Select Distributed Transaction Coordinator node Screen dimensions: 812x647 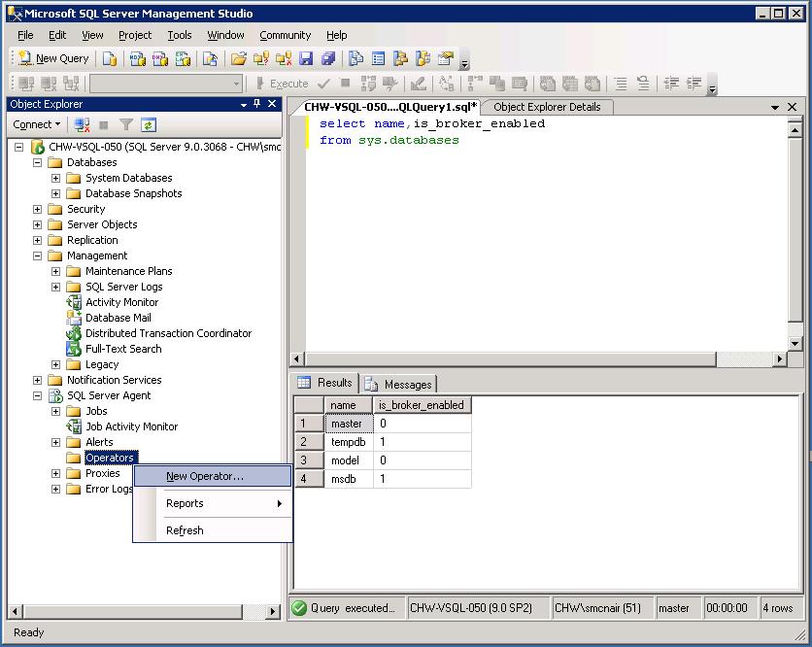pos(168,333)
